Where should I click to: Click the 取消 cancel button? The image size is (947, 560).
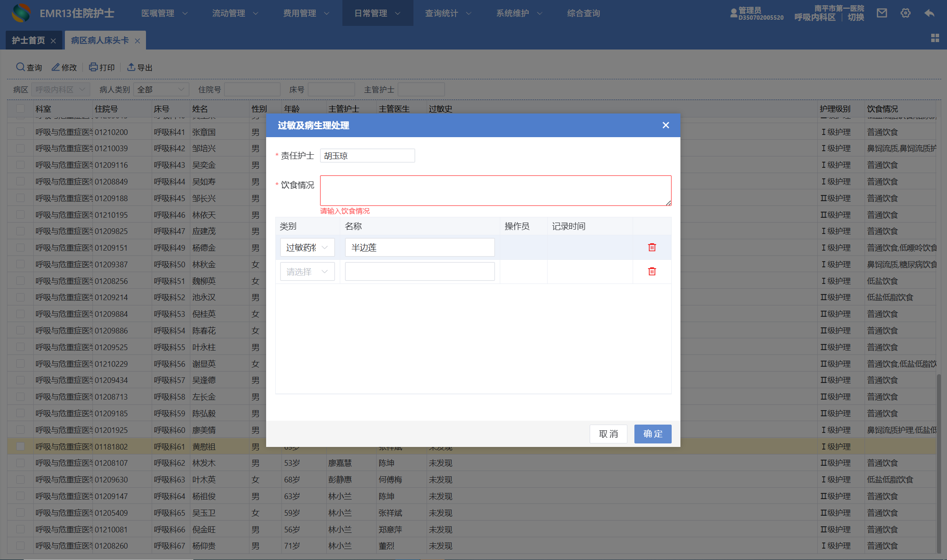pos(608,434)
